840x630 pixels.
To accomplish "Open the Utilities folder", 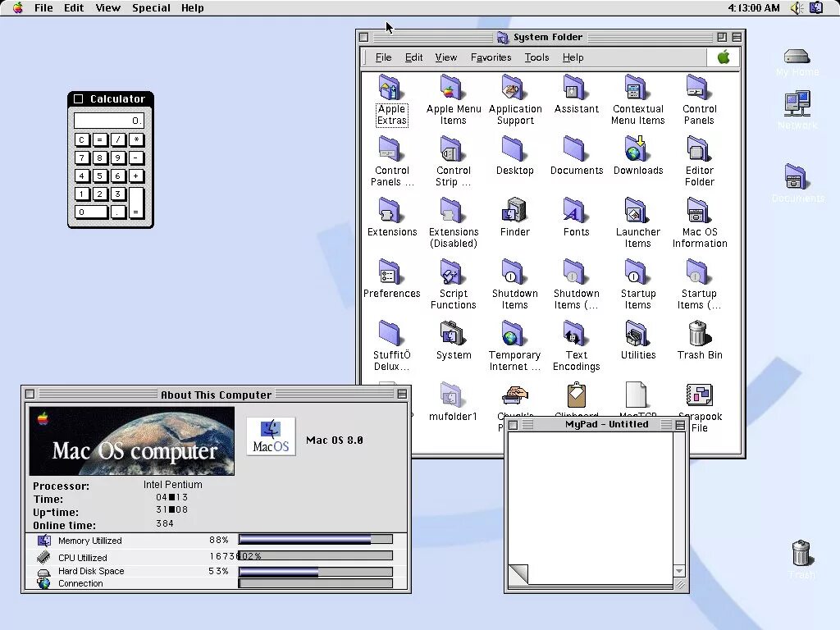I will 637,334.
